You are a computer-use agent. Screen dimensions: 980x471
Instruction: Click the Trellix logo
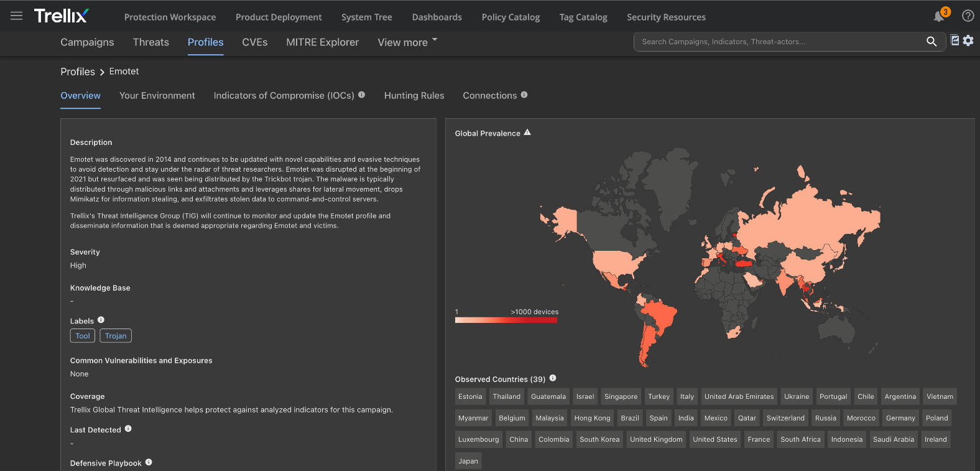(62, 16)
